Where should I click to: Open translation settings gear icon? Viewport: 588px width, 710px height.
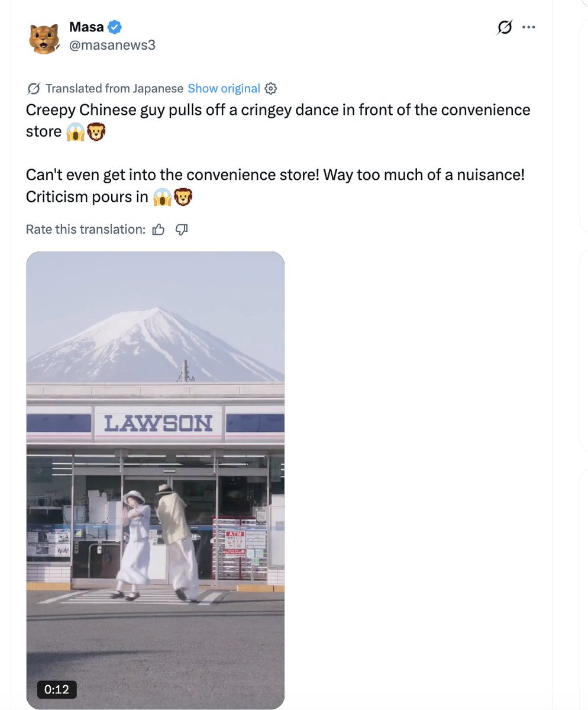(271, 89)
